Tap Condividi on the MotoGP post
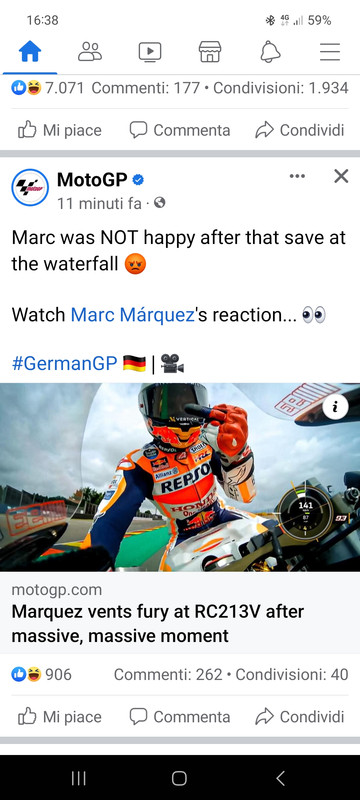This screenshot has width=360, height=800. pos(300,716)
